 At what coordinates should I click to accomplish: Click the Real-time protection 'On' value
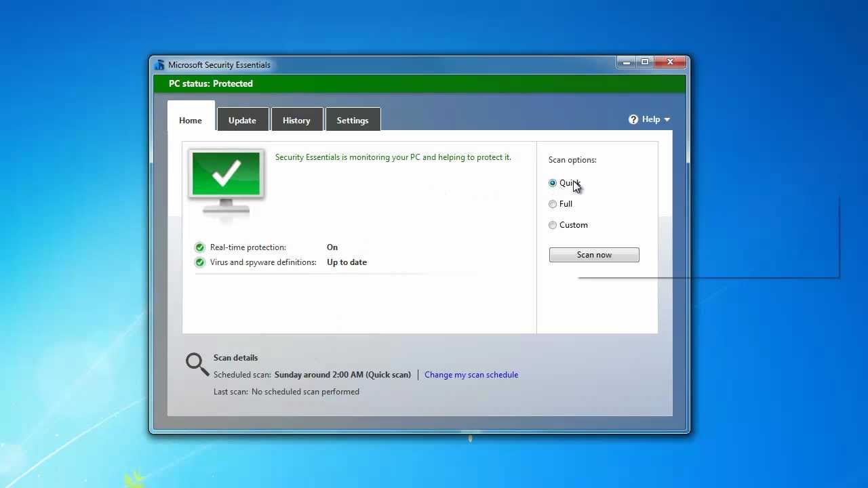pyautogui.click(x=332, y=247)
